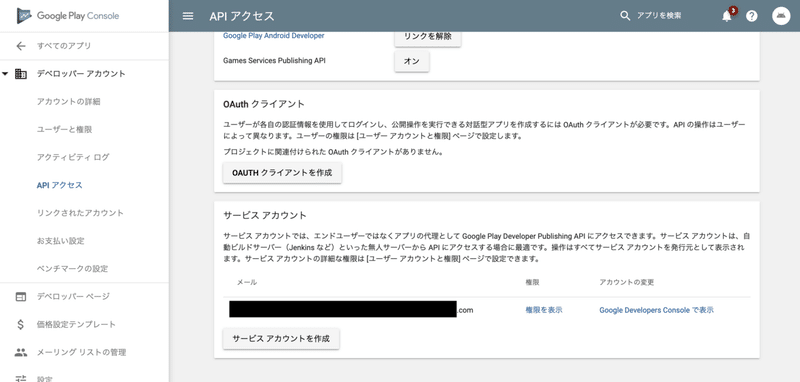Viewport: 800px width, 382px height.
Task: Click the OAuth クライアント heading
Action: [264, 104]
